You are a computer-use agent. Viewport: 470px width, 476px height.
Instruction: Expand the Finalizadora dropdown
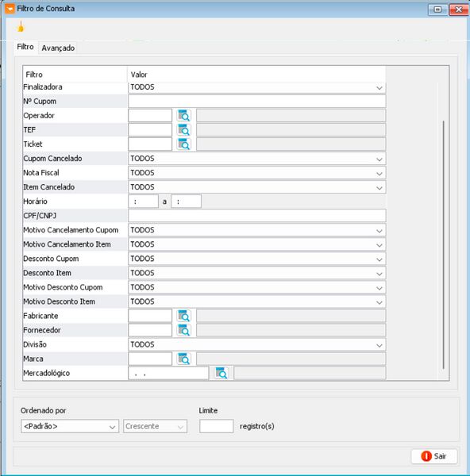[257, 87]
